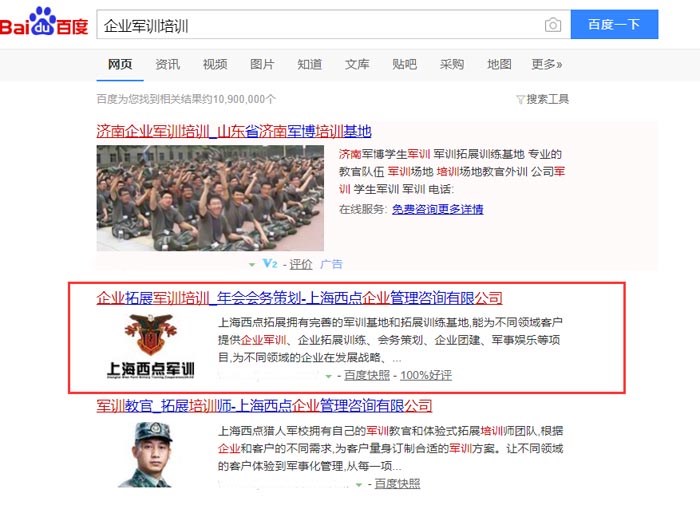Click into the search input field
Image resolution: width=700 pixels, height=505 pixels.
(x=319, y=25)
